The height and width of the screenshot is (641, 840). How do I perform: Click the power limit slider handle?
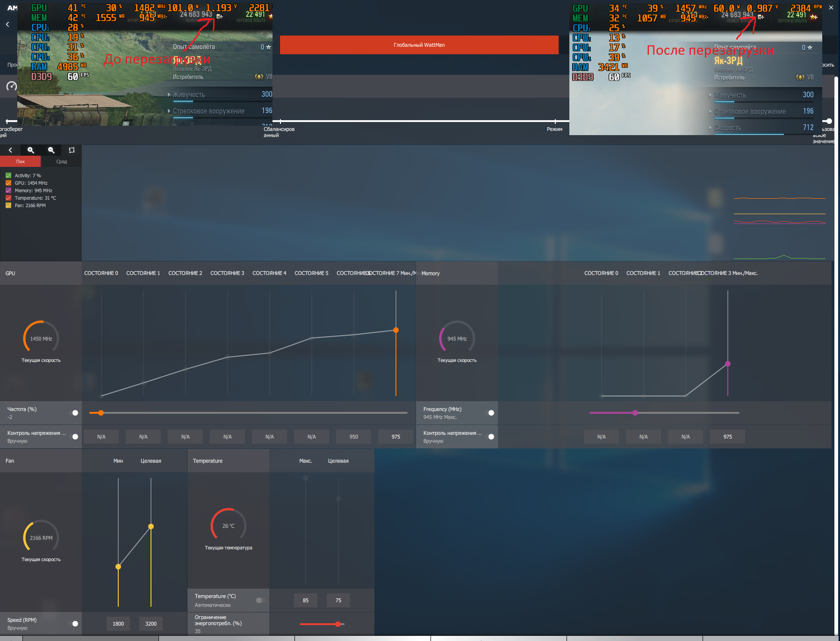coord(338,624)
